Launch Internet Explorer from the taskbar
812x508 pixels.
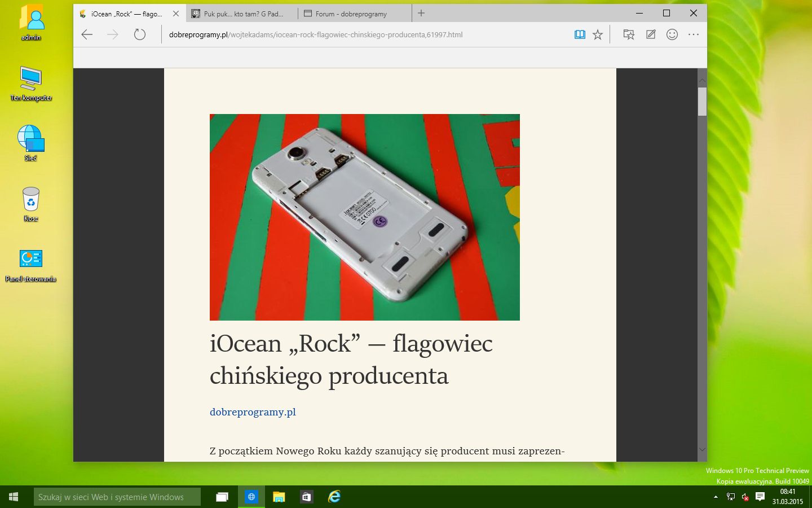(x=335, y=497)
